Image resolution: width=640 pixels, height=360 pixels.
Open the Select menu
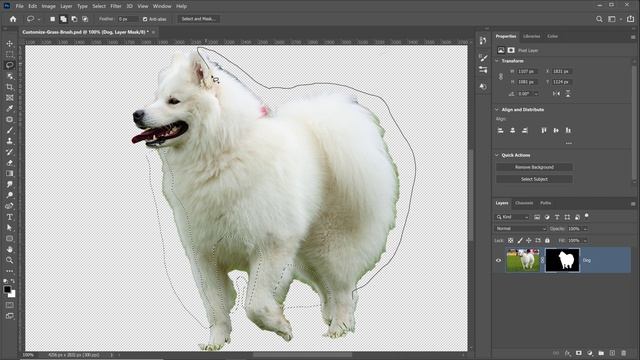pyautogui.click(x=99, y=6)
